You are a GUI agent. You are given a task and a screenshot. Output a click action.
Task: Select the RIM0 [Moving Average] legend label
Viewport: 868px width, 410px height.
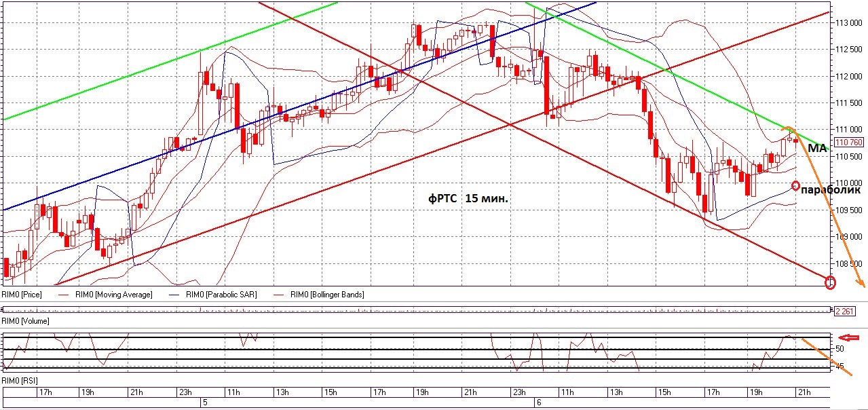(x=113, y=295)
